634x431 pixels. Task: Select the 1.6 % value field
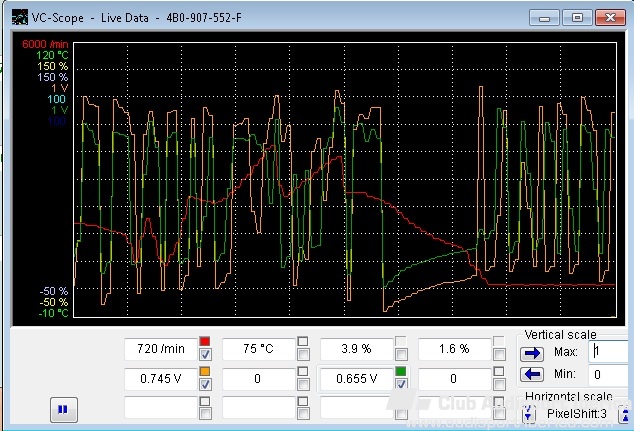(454, 349)
